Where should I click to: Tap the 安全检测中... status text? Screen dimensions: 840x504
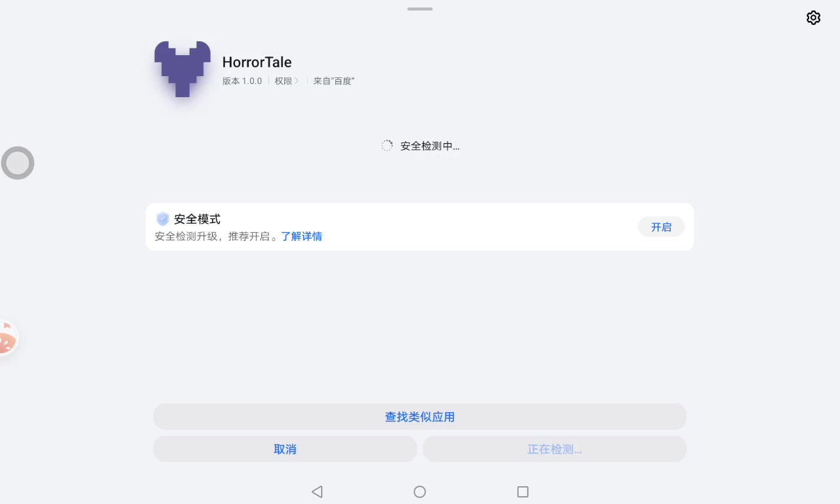430,146
